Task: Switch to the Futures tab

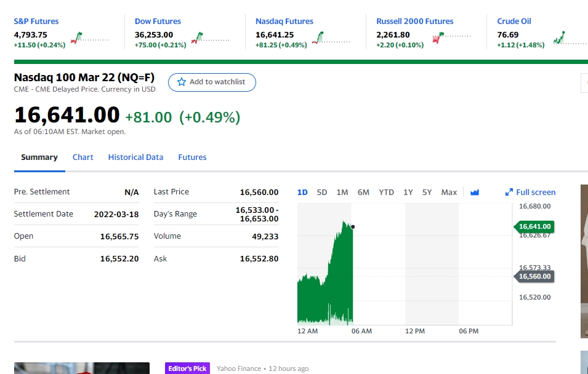Action: 192,157
